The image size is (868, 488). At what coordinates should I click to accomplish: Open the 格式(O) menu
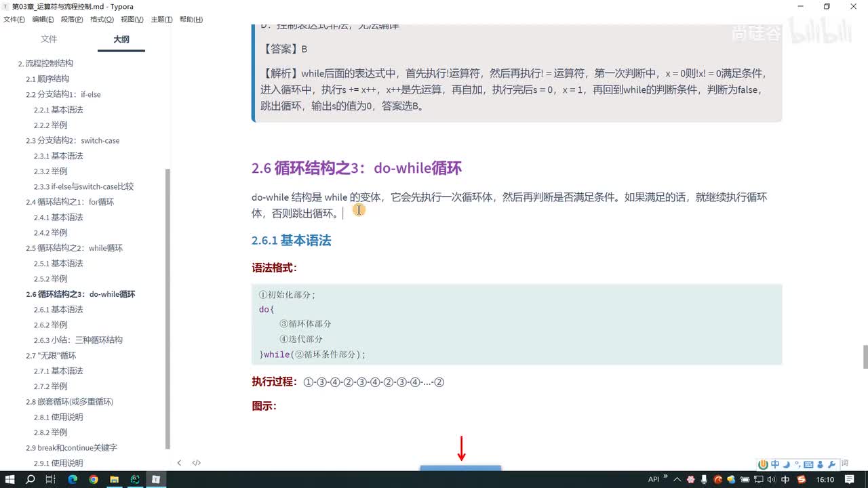click(102, 20)
